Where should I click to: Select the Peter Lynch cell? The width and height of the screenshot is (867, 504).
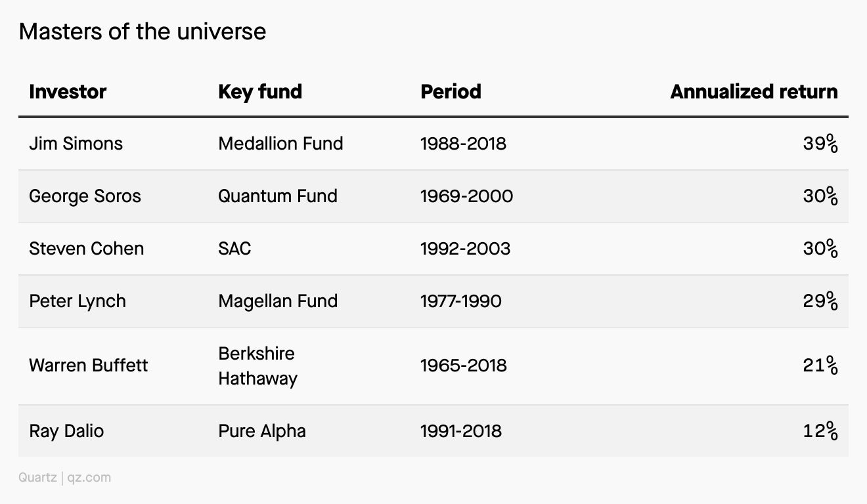tap(77, 301)
